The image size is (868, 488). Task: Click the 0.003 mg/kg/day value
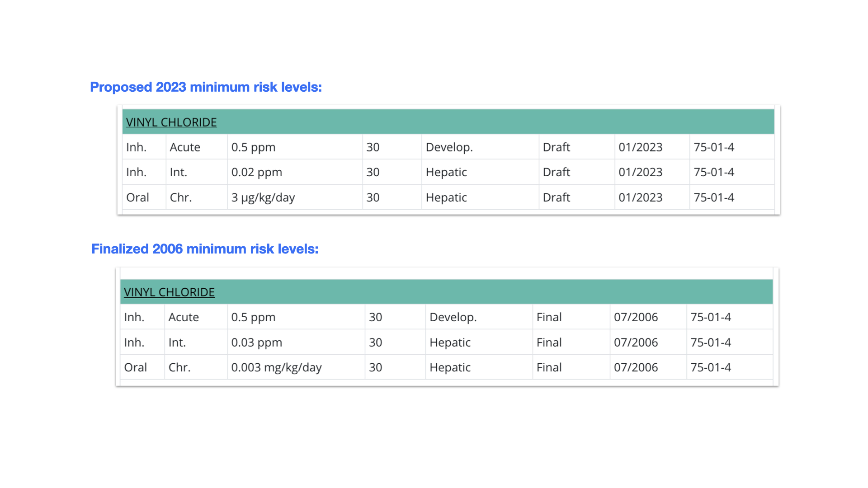276,367
